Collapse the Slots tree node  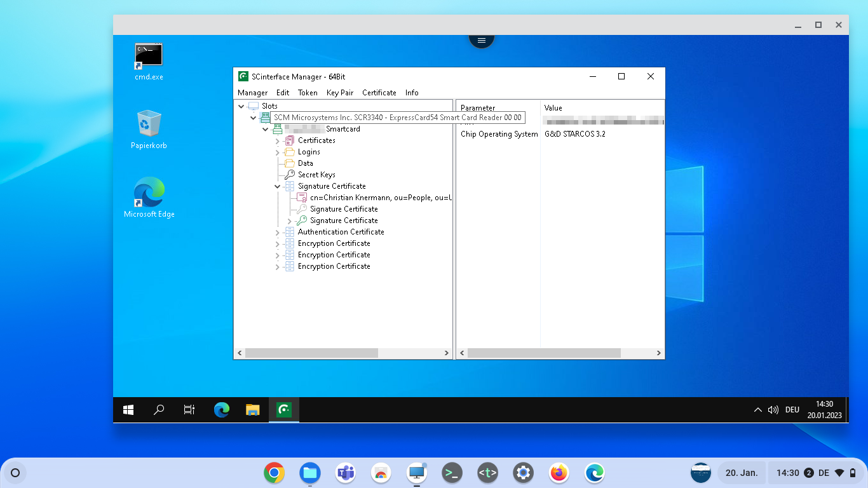(x=241, y=106)
